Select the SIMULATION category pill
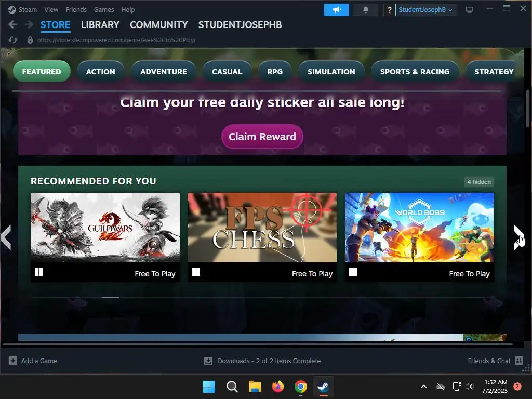The width and height of the screenshot is (532, 399). click(331, 72)
